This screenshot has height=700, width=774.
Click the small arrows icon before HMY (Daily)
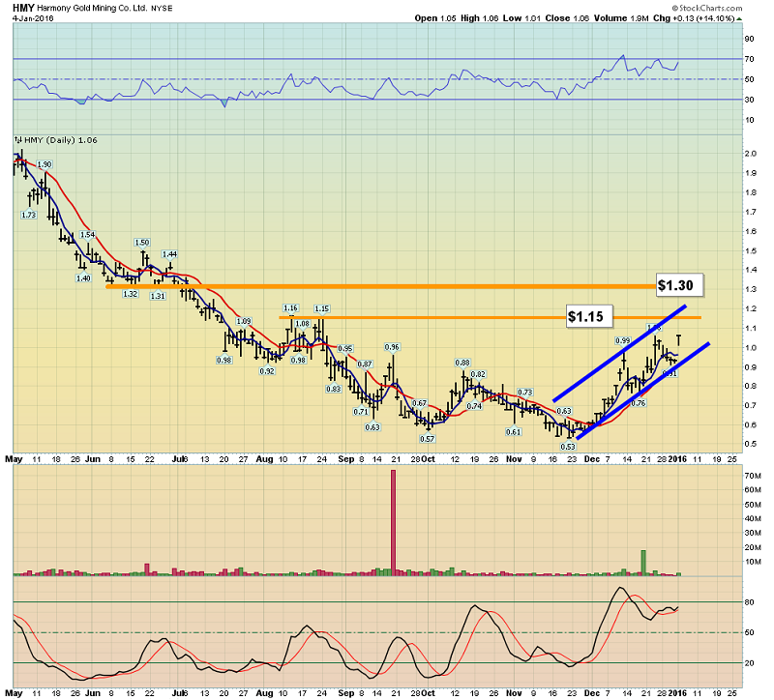[18, 140]
